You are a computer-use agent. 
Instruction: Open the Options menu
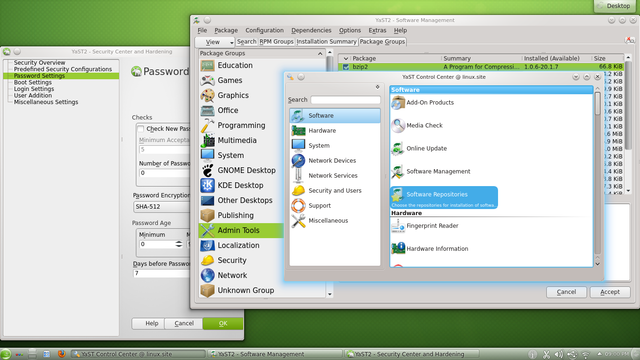(x=350, y=30)
